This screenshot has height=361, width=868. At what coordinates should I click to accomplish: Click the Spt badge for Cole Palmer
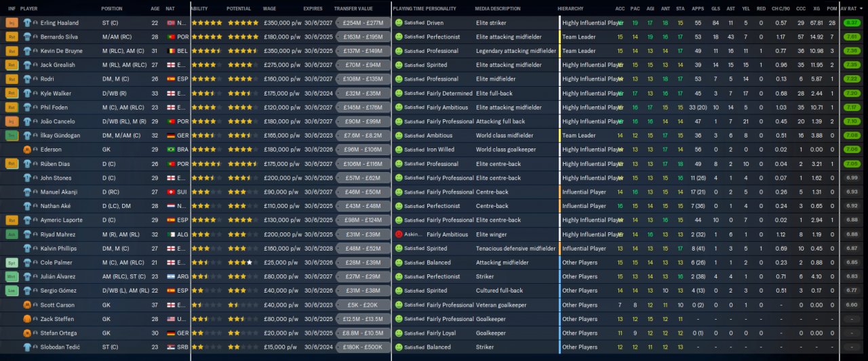pos(12,262)
